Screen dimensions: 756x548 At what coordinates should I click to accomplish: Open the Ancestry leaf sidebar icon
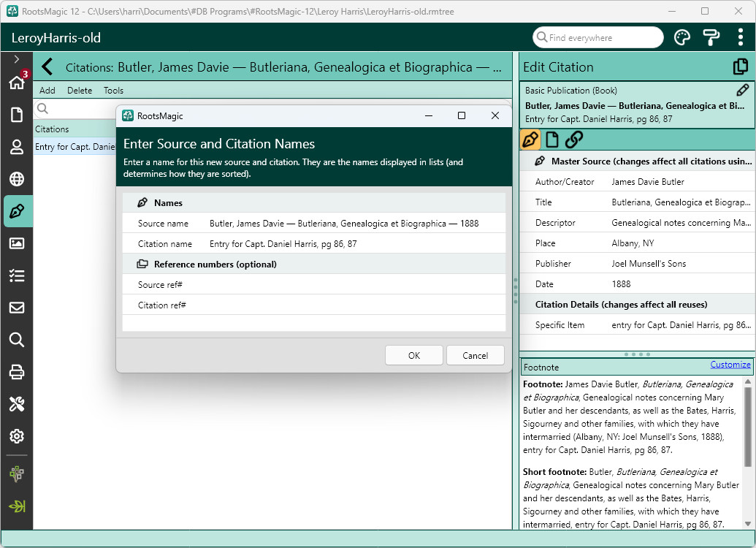point(16,506)
